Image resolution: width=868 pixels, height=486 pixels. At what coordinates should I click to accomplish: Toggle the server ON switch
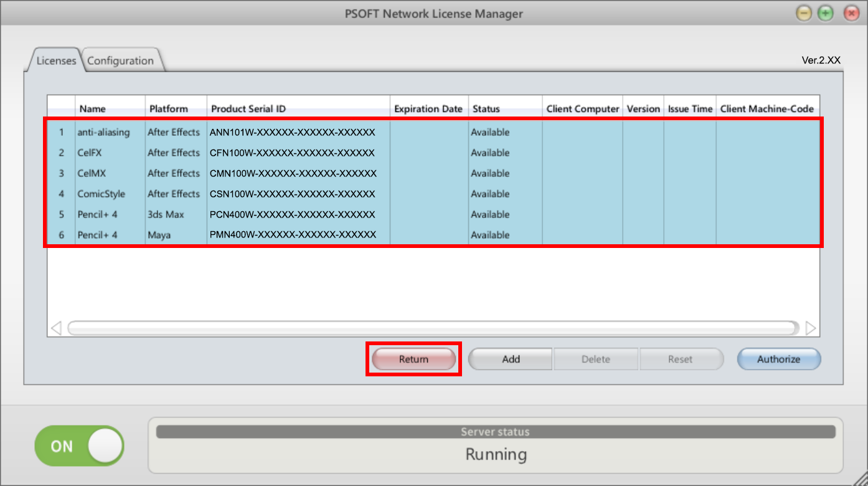pos(79,446)
